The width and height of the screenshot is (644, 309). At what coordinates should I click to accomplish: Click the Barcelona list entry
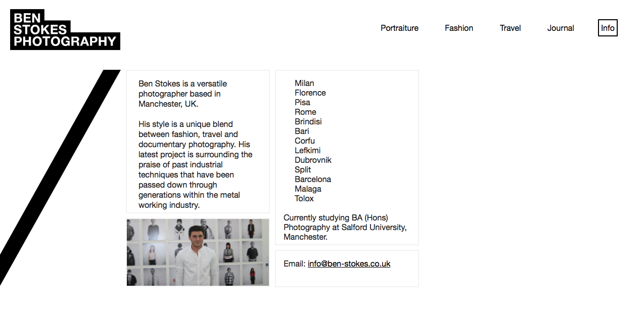tap(313, 180)
